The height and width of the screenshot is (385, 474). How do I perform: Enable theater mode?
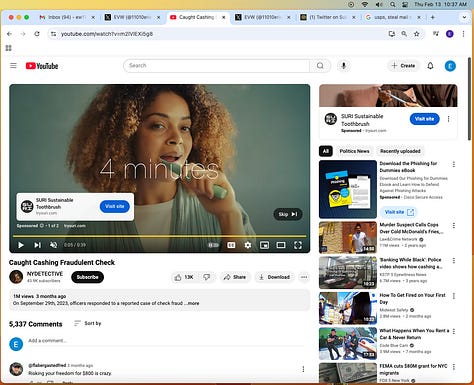[281, 245]
